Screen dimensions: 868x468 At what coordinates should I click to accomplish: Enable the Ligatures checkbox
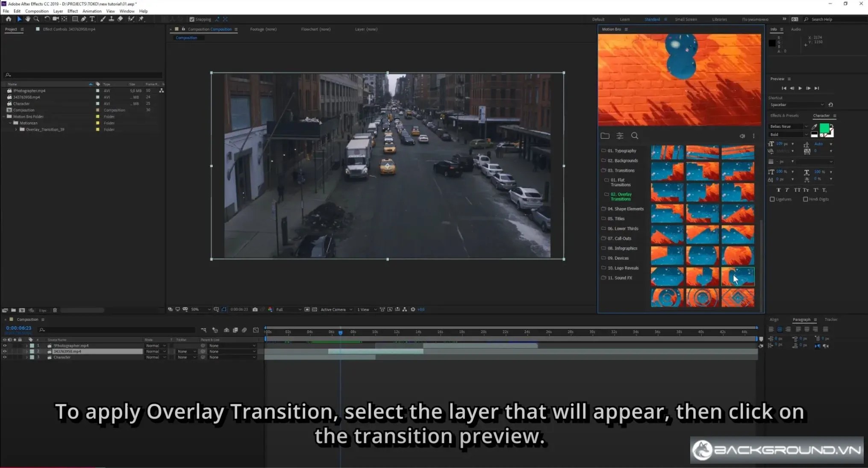(x=772, y=199)
